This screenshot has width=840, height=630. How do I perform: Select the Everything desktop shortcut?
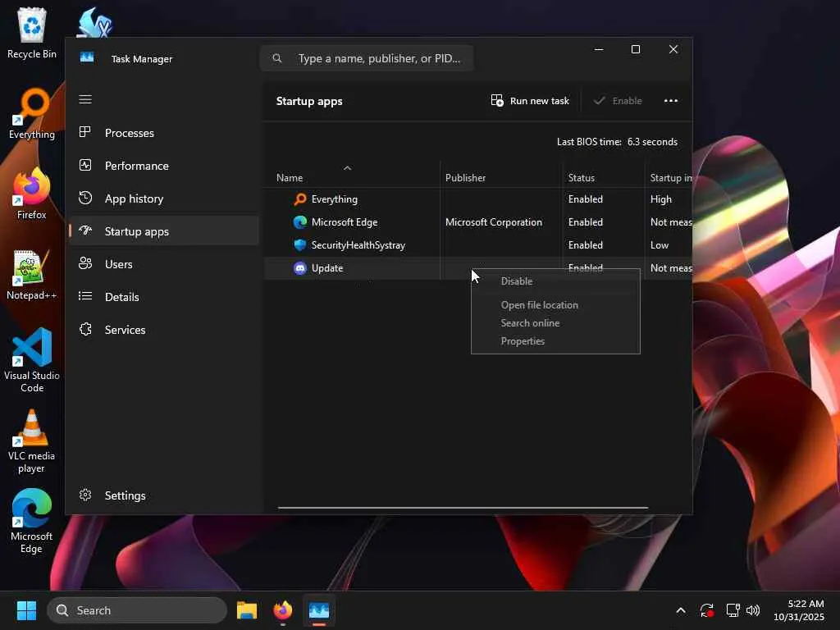coord(32,113)
